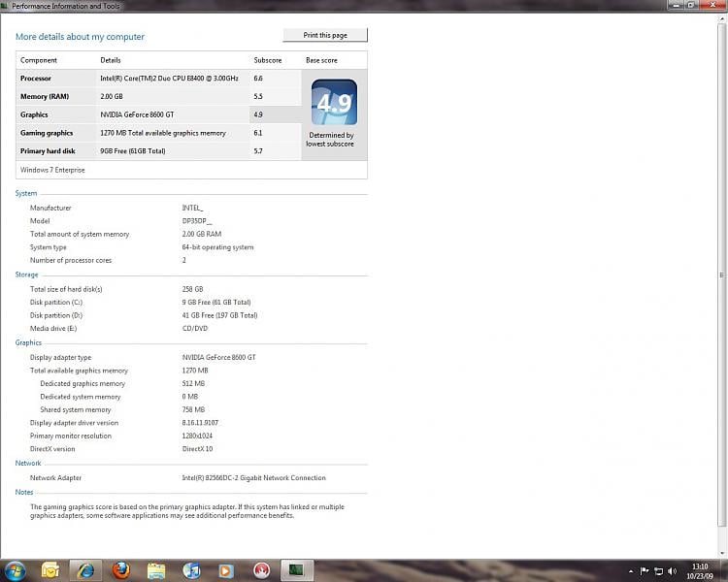728x582 pixels.
Task: Open Windows Media Player taskbar icon
Action: click(226, 570)
